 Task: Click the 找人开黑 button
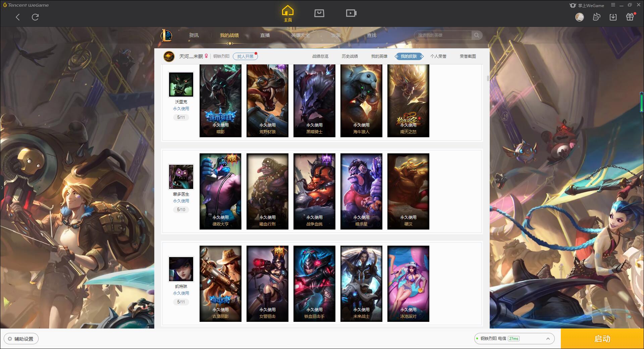[x=246, y=56]
